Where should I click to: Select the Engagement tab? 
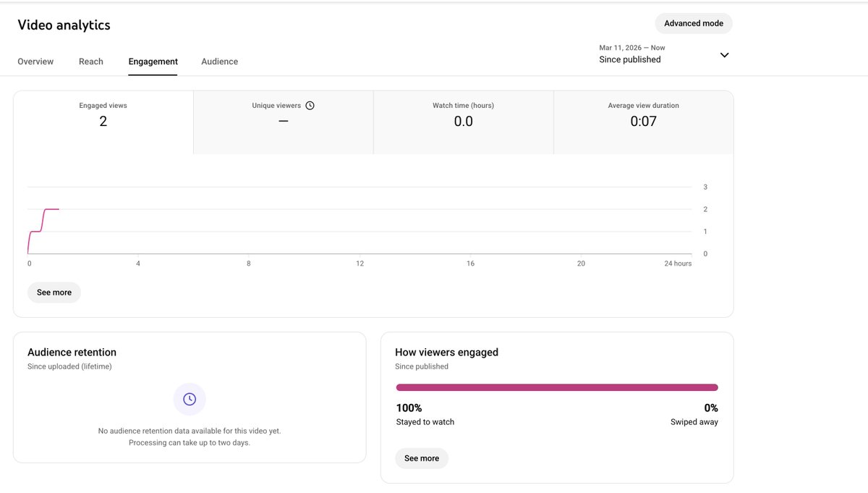(153, 62)
